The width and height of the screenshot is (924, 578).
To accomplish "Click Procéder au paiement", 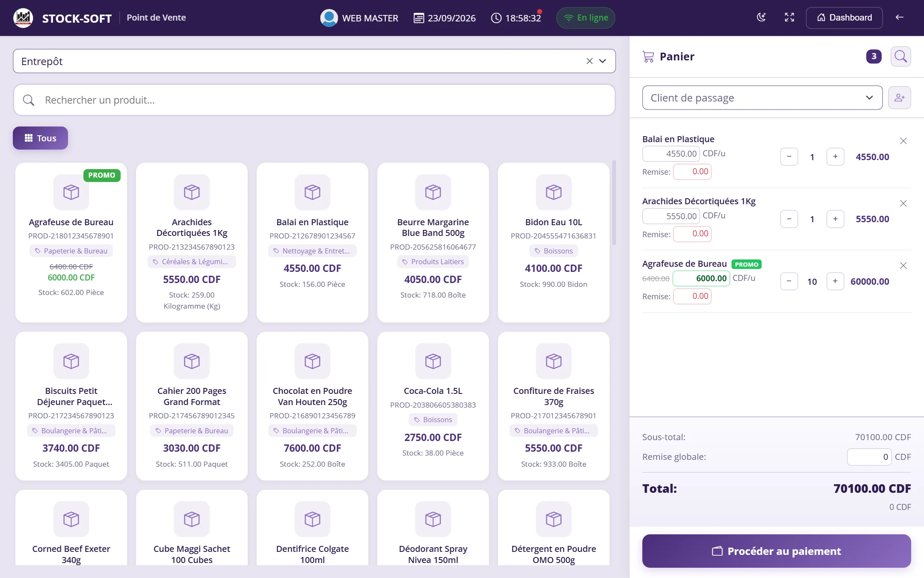I will [x=776, y=551].
